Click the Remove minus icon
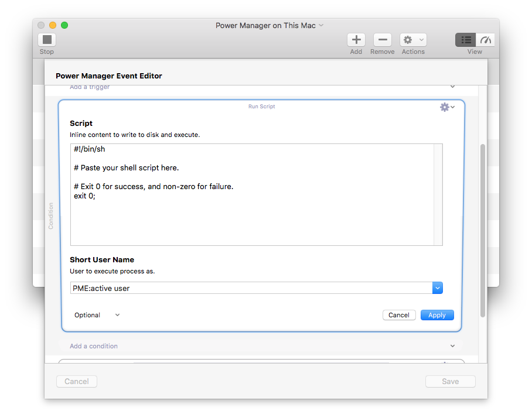This screenshot has height=411, width=532. click(383, 40)
